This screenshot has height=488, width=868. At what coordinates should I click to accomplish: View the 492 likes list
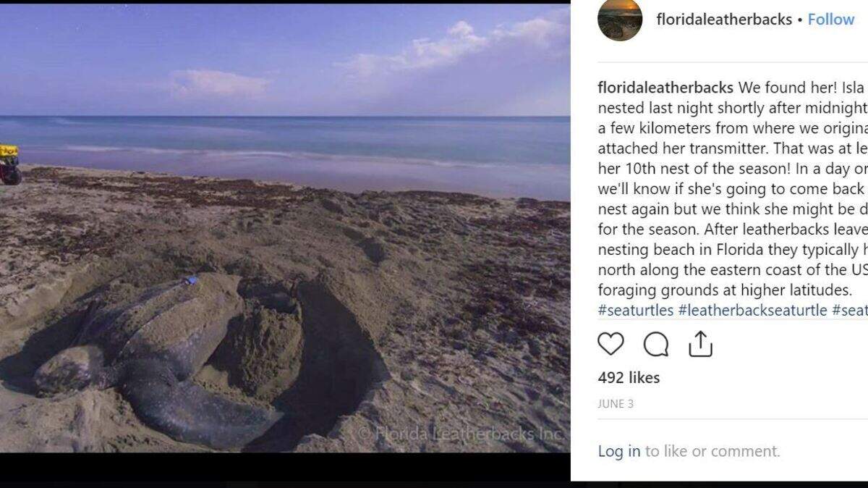click(629, 377)
